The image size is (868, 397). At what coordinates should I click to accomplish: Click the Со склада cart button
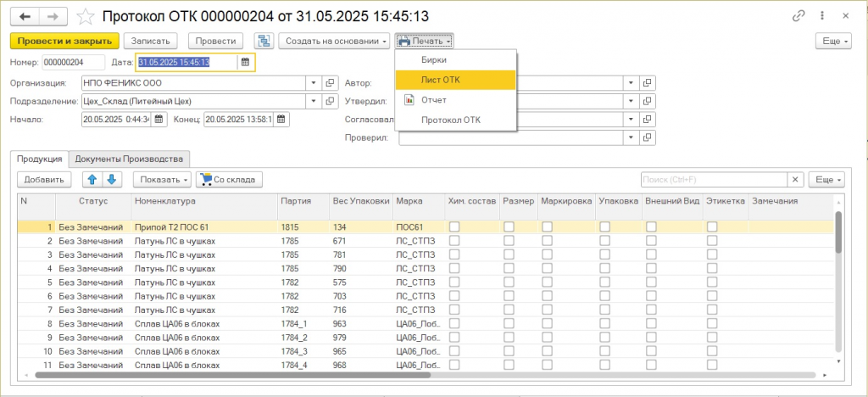coord(229,179)
